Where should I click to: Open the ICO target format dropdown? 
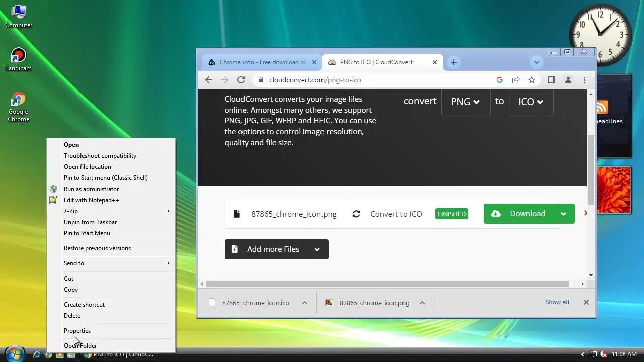[x=531, y=102]
